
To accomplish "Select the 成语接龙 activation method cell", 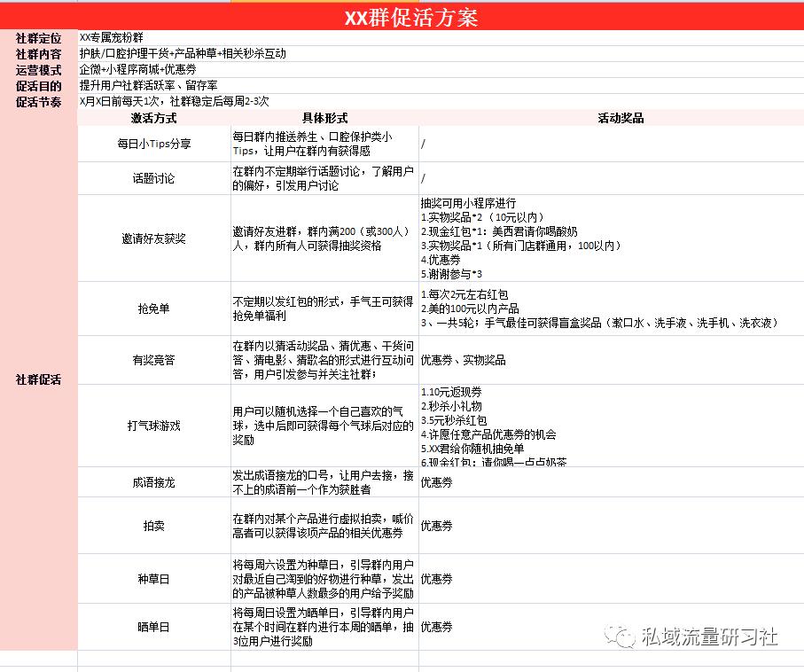I will (152, 481).
